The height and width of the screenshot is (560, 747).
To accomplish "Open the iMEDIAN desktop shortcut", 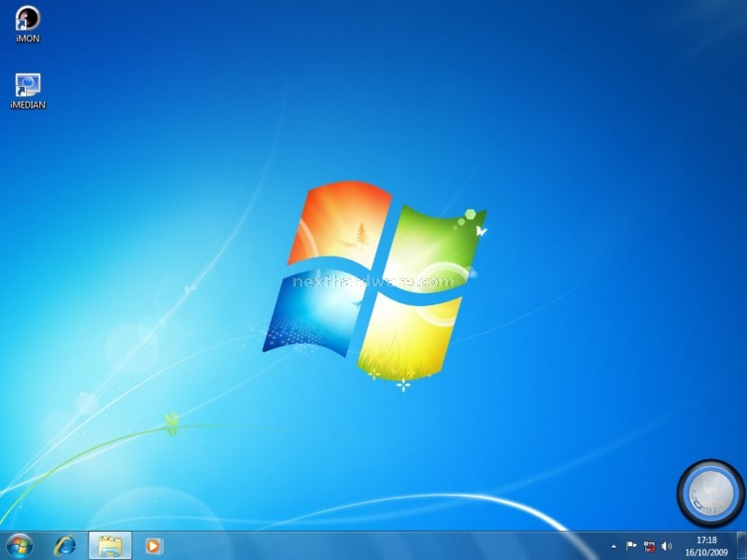I will click(28, 91).
